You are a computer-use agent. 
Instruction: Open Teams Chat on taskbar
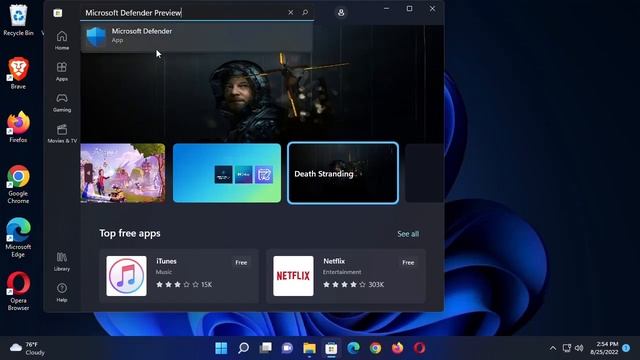287,348
